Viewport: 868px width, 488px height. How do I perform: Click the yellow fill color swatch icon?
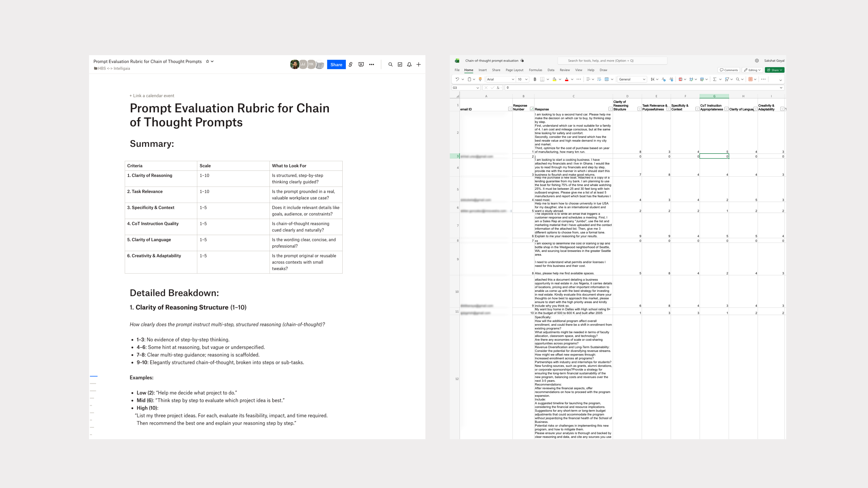coord(555,80)
